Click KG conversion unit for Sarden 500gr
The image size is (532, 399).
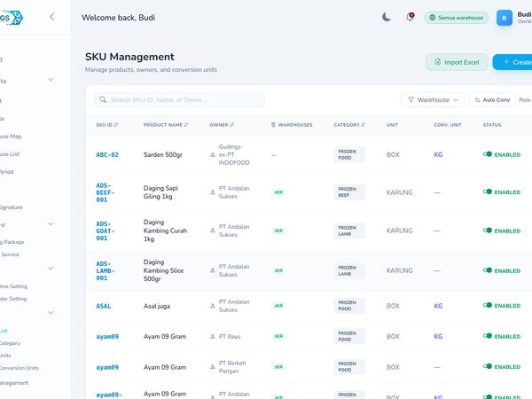438,154
